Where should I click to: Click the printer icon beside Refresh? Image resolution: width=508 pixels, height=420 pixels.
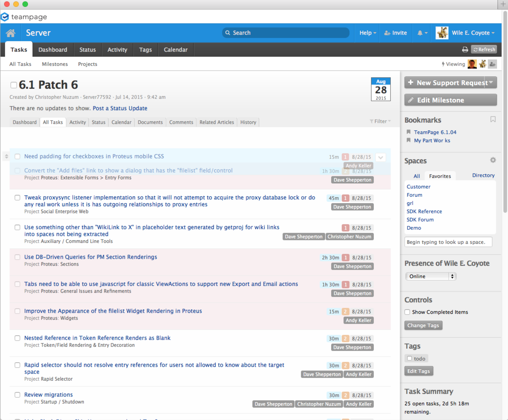[465, 50]
